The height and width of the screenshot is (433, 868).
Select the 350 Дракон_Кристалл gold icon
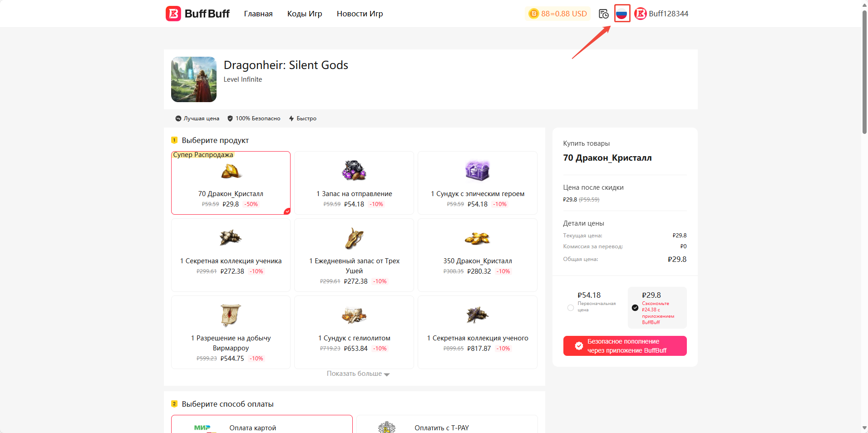pyautogui.click(x=477, y=237)
